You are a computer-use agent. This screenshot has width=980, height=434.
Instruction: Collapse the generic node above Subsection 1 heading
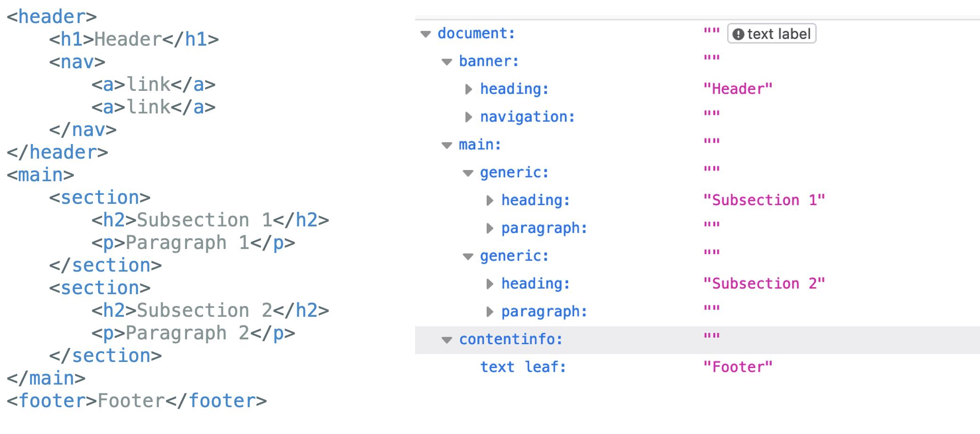click(x=468, y=173)
